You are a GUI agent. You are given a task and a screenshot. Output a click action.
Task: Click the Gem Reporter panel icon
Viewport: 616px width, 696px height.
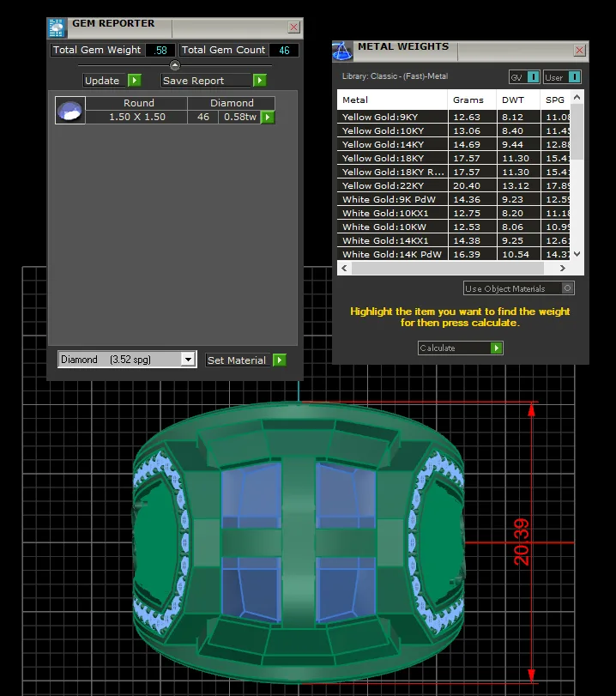point(57,28)
